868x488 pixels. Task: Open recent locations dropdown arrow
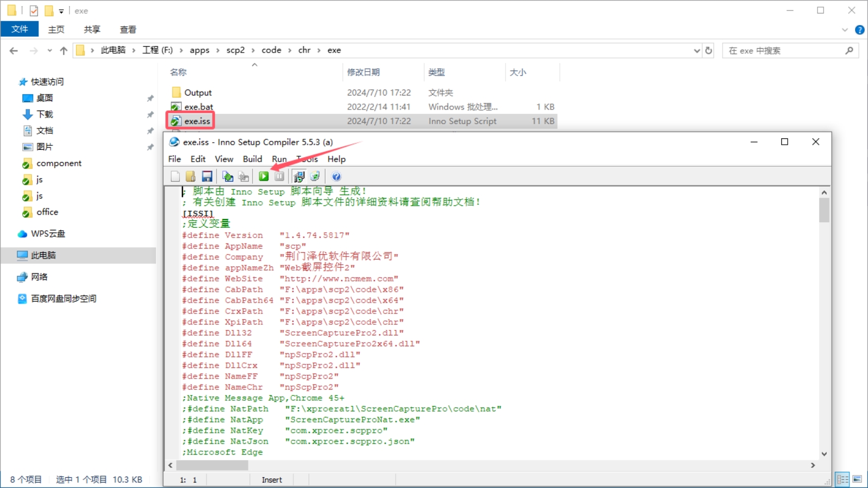point(49,50)
